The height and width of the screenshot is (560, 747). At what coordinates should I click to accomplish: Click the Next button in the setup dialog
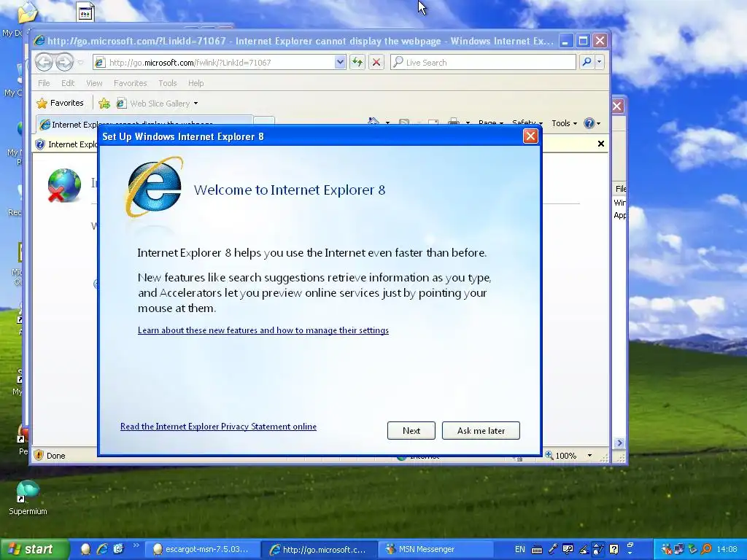coord(411,430)
